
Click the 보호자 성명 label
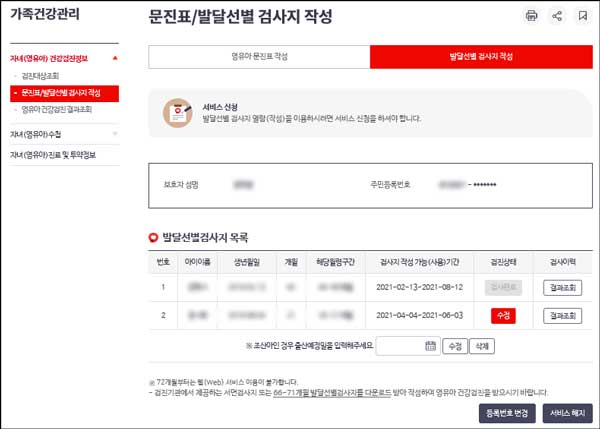click(x=181, y=185)
